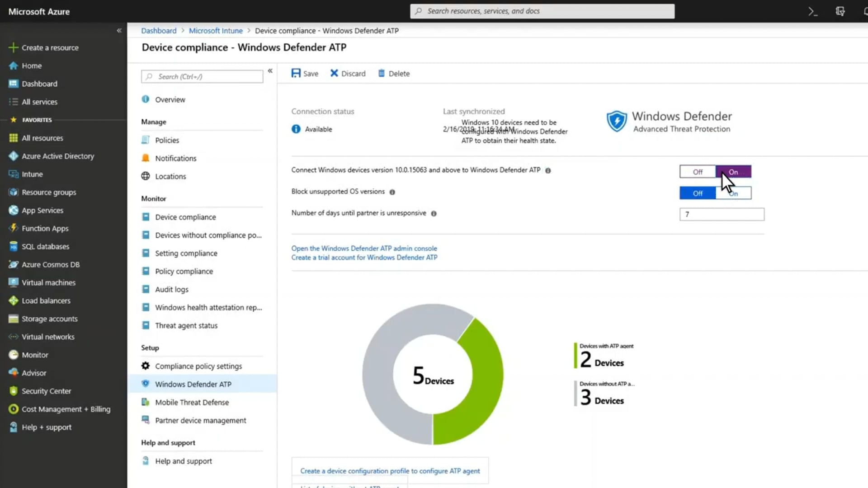The image size is (868, 488).
Task: Click the Windows Defender ATP shield icon
Action: 616,122
